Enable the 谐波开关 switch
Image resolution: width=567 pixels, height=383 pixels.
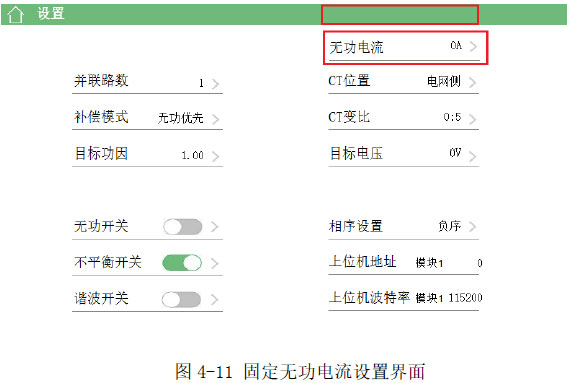tap(182, 299)
